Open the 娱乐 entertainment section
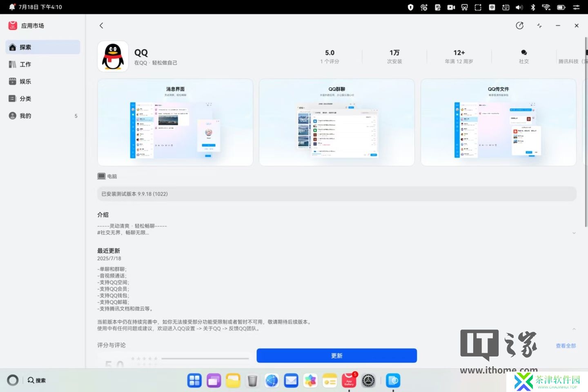This screenshot has height=392, width=588. [x=42, y=81]
